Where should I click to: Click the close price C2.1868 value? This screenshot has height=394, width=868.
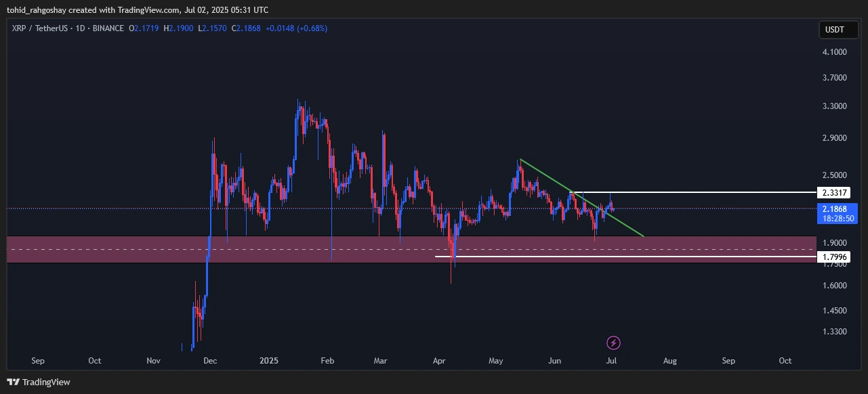pos(246,28)
